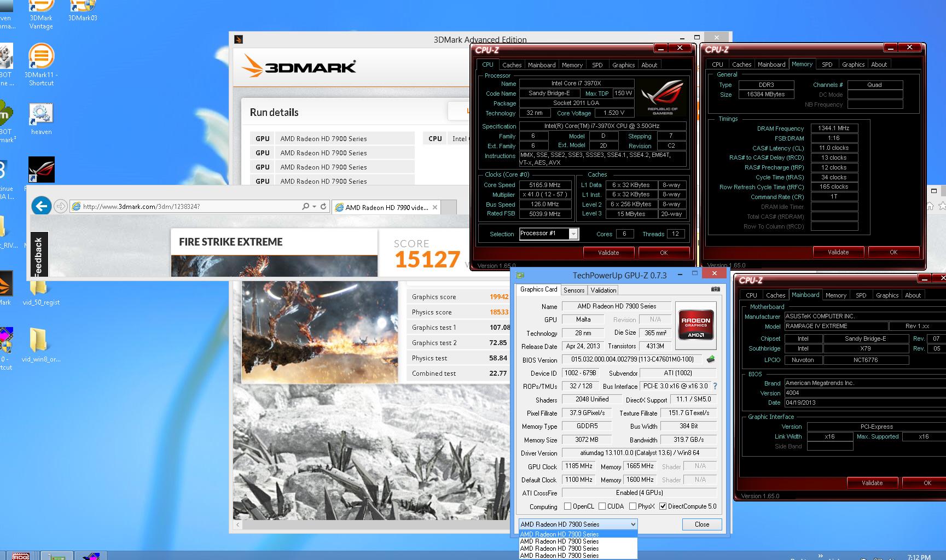Click the search magnifier in IE address bar
Image resolution: width=946 pixels, height=560 pixels.
[x=305, y=206]
